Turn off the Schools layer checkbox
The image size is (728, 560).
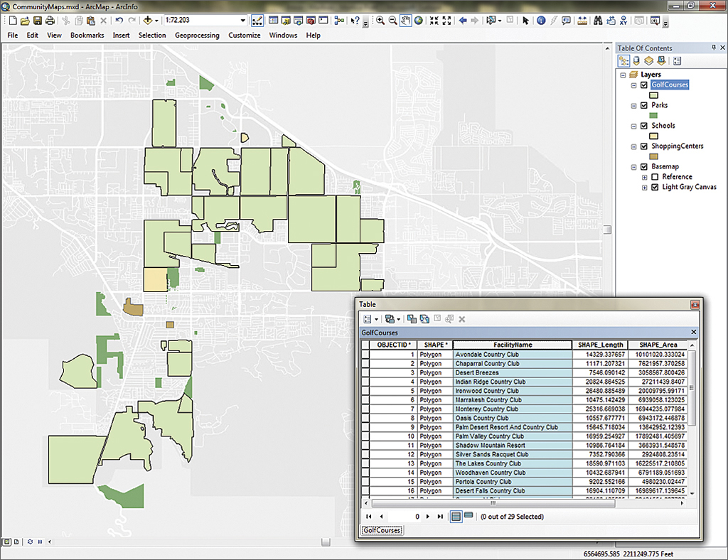tap(644, 126)
